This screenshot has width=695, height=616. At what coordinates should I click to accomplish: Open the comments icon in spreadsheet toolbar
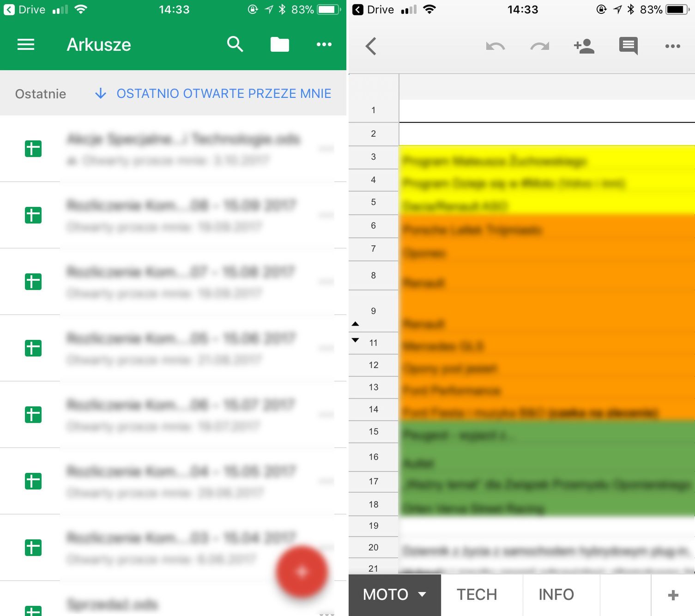pos(629,46)
